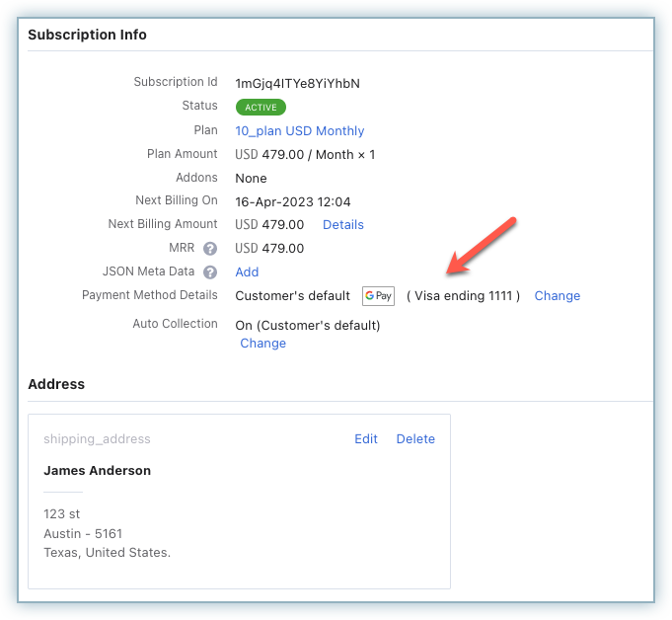Click the red arrow annotation
The height and width of the screenshot is (620, 672).
coord(482,244)
